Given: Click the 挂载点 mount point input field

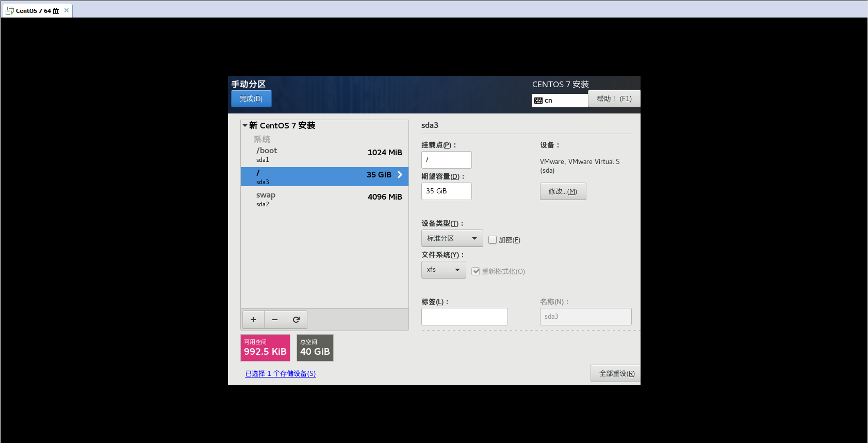Looking at the screenshot, I should 447,160.
